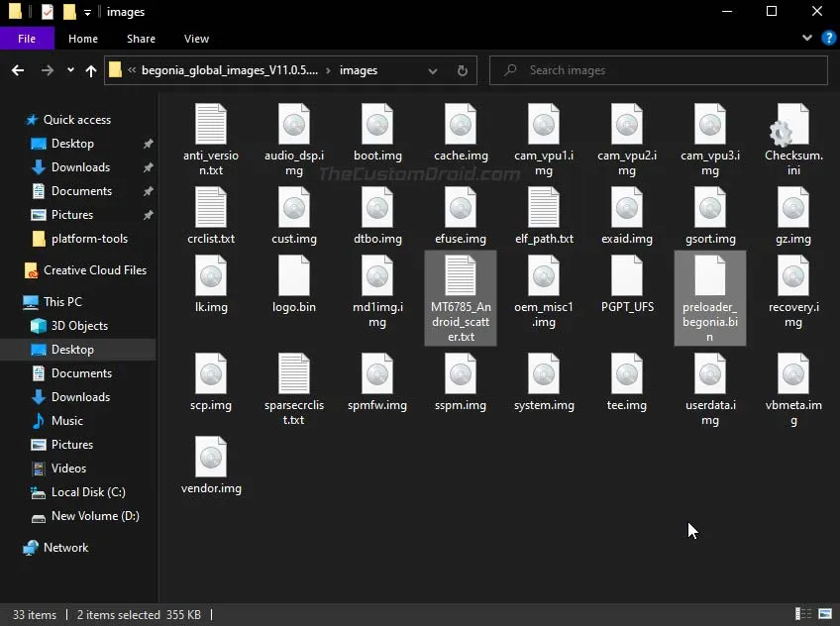Screen dimensions: 840x626
Task: Select the recovery.img disc image icon
Action: (x=793, y=277)
